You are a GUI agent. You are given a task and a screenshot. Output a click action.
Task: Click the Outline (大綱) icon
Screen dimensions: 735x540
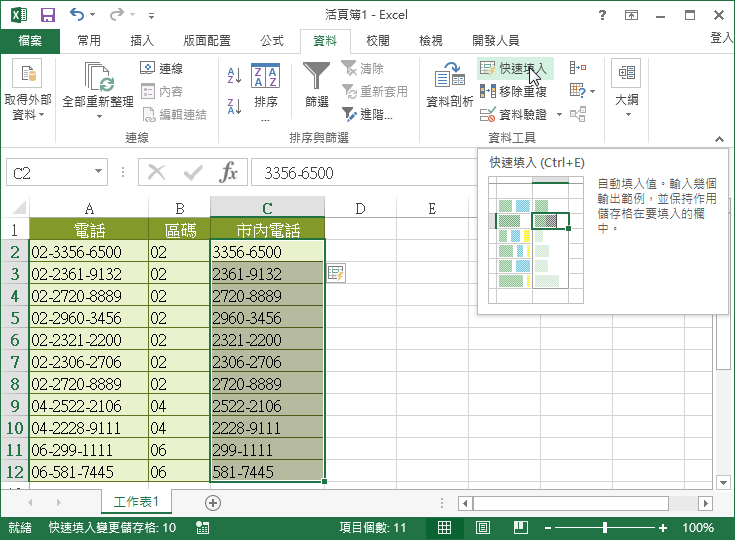pos(626,73)
